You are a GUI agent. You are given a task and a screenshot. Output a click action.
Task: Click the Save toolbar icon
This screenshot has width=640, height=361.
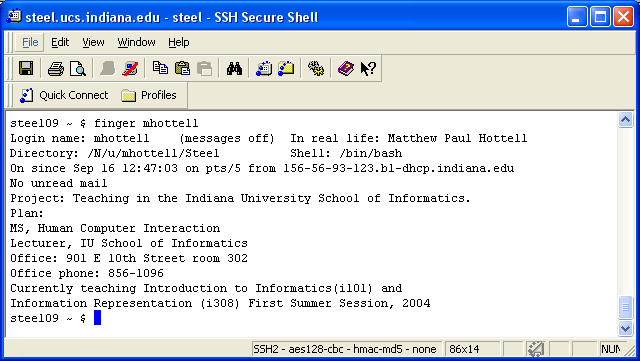point(26,68)
